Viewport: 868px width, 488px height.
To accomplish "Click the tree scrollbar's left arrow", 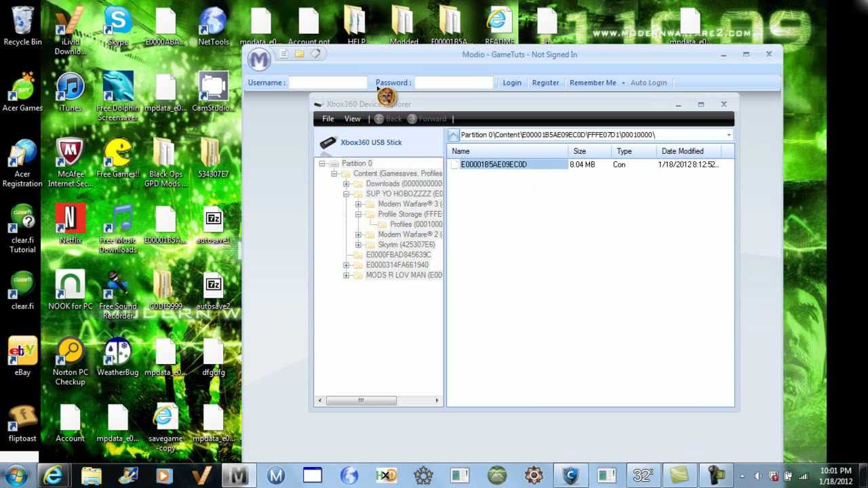I will click(x=319, y=401).
